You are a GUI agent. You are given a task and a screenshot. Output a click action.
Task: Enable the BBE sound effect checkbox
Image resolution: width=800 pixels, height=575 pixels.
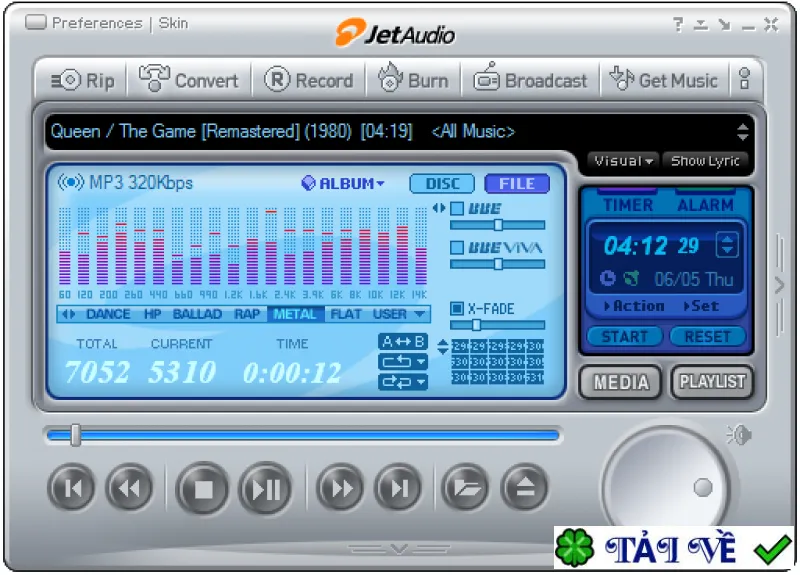coord(457,209)
